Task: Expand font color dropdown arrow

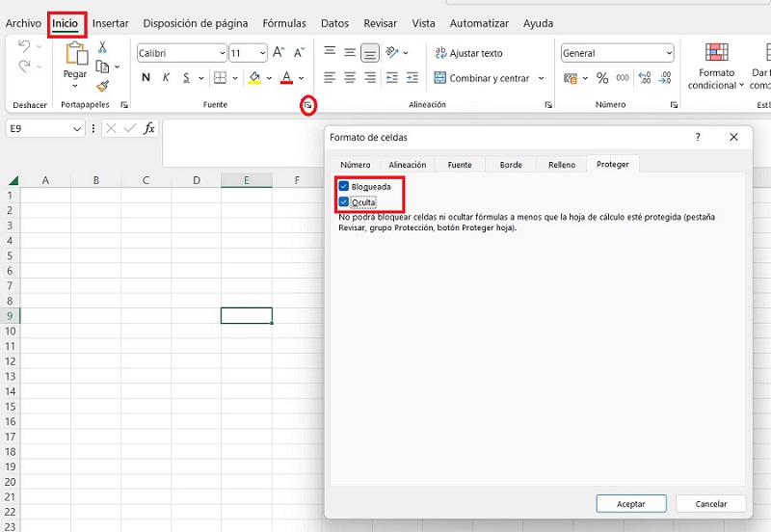Action: pos(301,78)
